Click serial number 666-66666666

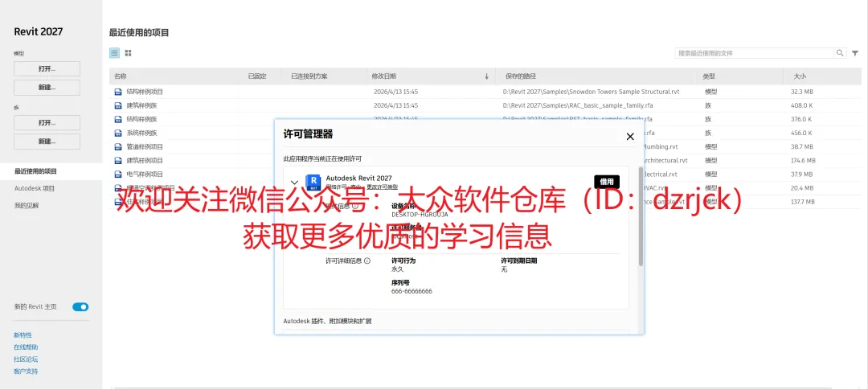[x=411, y=291]
